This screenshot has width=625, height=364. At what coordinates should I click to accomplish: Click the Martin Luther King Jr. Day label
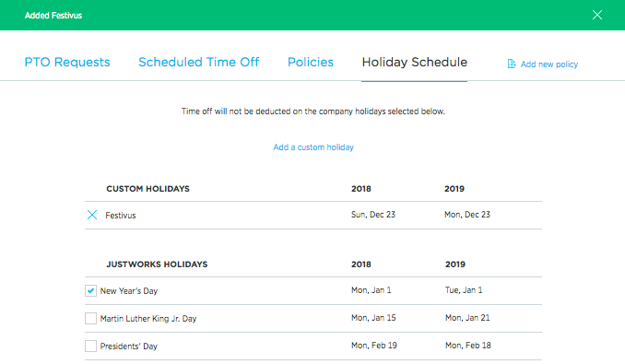[148, 319]
